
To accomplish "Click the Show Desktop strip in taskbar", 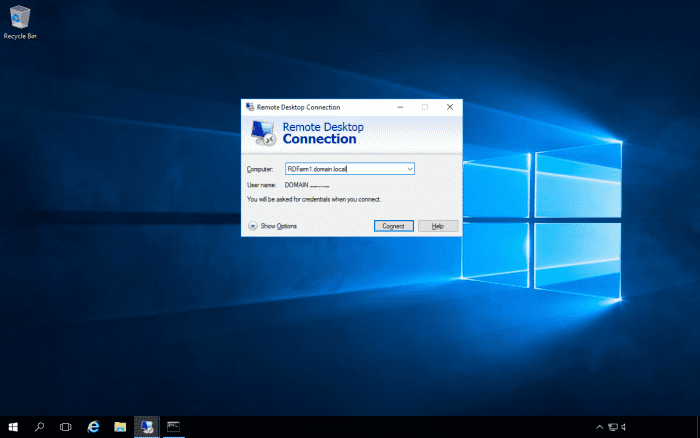I will coord(698,427).
